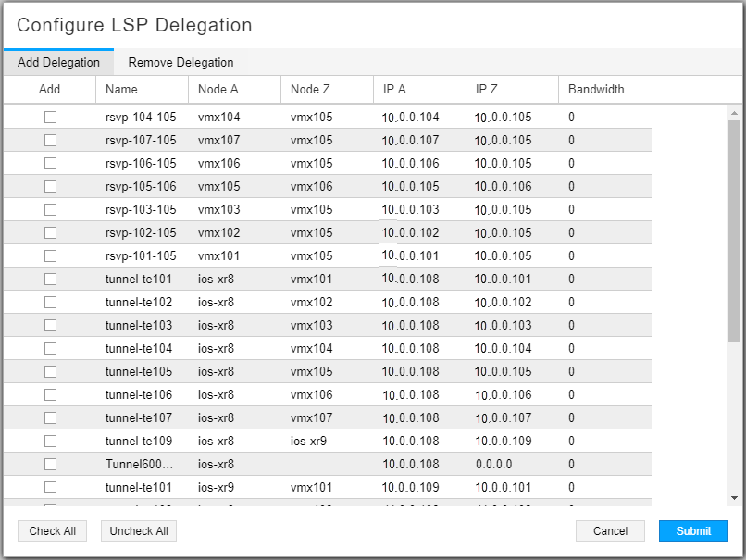
Task: Submit the LSP delegation configuration
Action: 693,531
